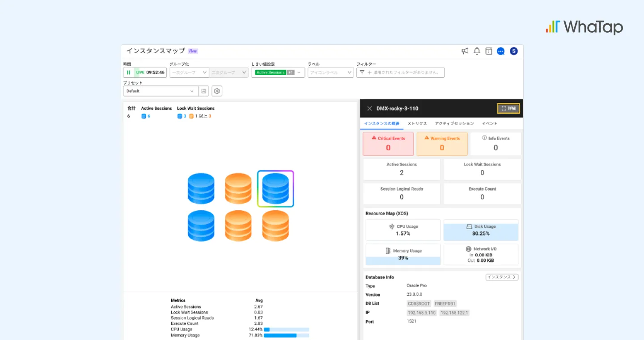Click the Session Logical Reads card
This screenshot has height=340, width=644.
click(402, 194)
